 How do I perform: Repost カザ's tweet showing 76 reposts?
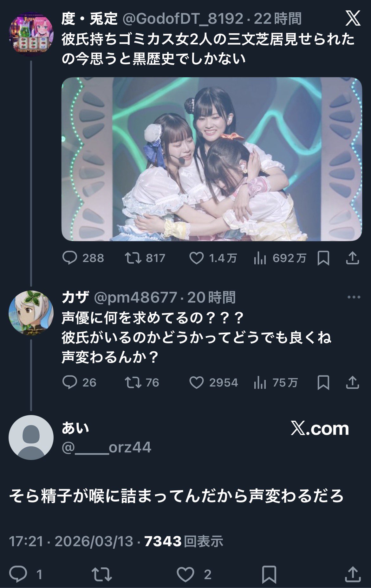click(133, 382)
